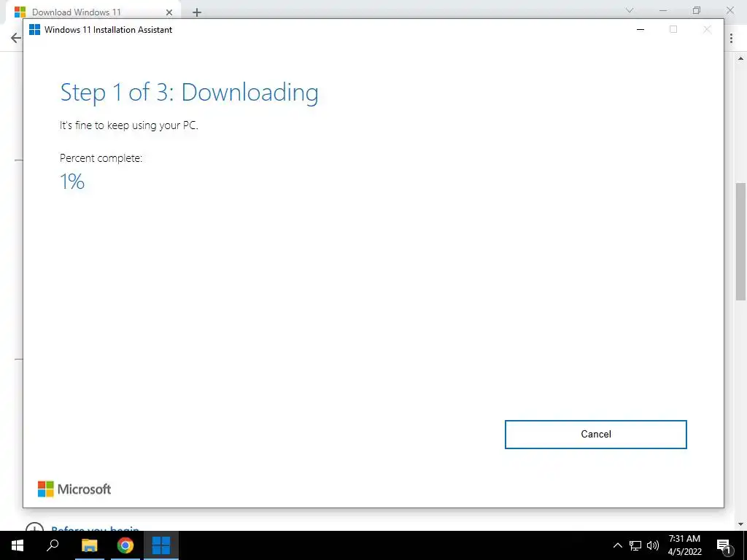Open the Chrome tab search chevron

(x=630, y=10)
